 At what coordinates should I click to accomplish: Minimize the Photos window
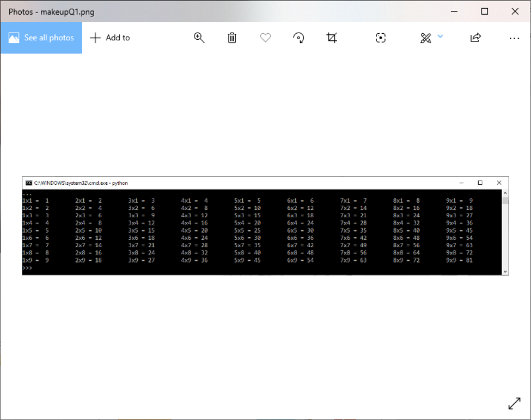click(454, 11)
